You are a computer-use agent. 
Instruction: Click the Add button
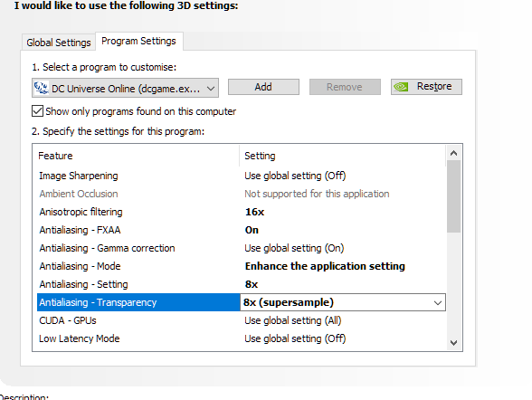pos(263,87)
